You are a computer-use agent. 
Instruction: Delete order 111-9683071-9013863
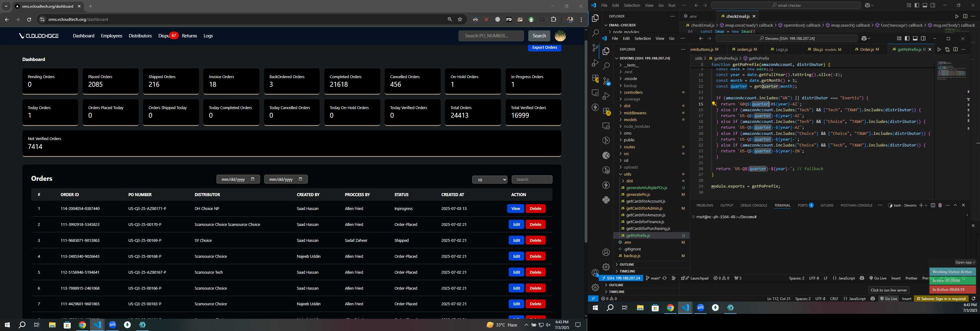535,240
